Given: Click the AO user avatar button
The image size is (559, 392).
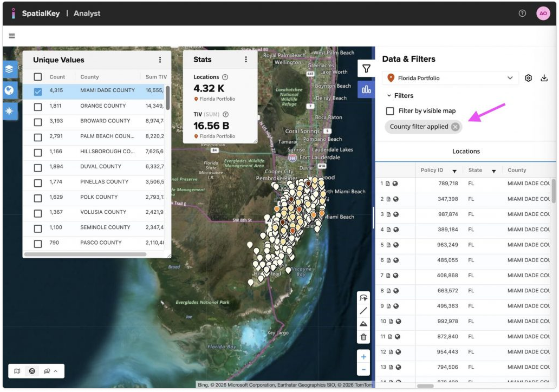Looking at the screenshot, I should tap(543, 14).
